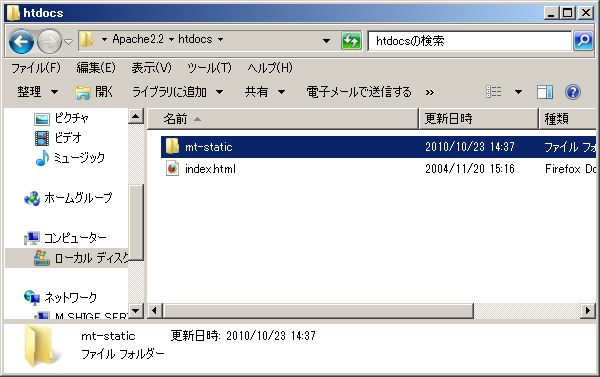Screen dimensions: 600x377
Task: Open recent locations arrow beside Forward button
Action: [x=68, y=41]
